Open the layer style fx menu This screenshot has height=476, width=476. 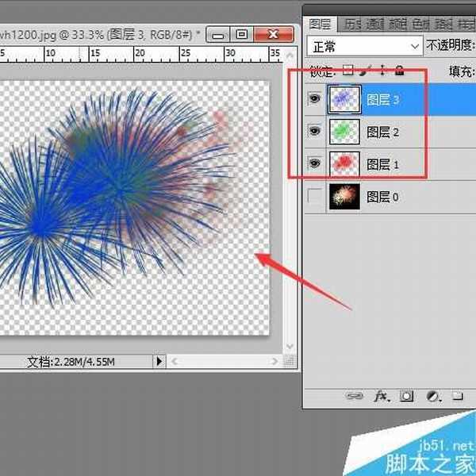382,395
